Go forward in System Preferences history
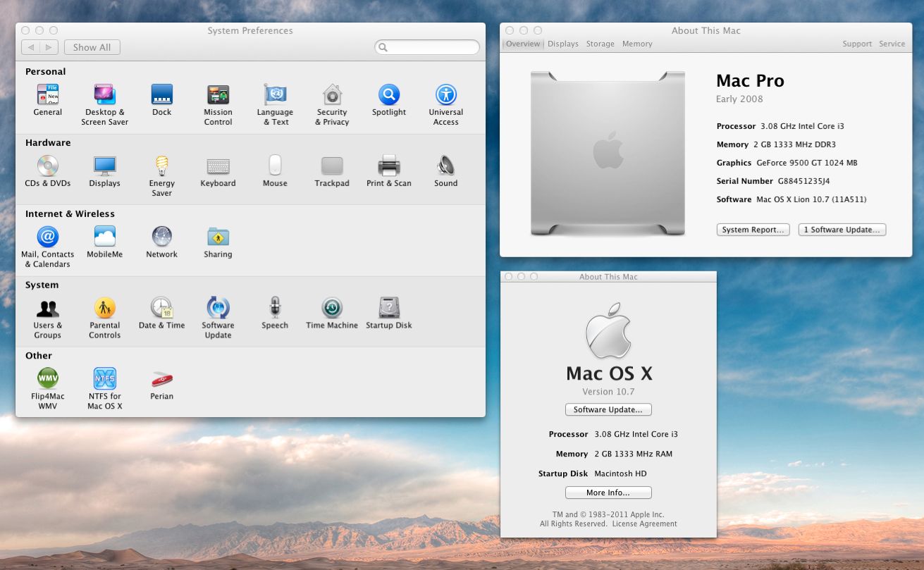Screen dimensions: 924x570 click(49, 47)
